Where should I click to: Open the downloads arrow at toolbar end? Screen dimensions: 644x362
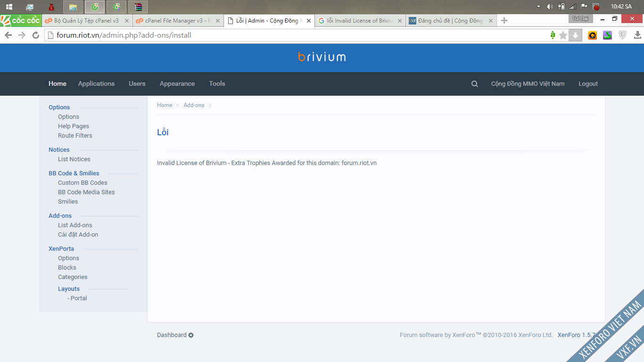click(x=637, y=35)
